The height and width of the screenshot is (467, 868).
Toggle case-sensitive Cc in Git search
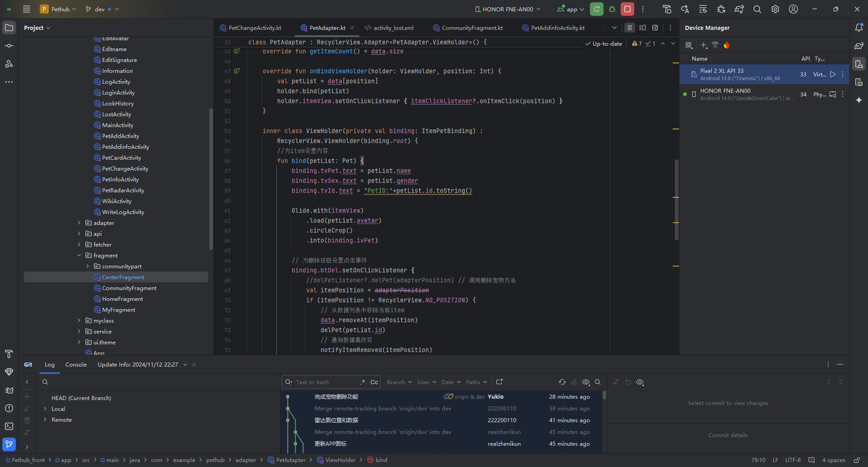[374, 382]
